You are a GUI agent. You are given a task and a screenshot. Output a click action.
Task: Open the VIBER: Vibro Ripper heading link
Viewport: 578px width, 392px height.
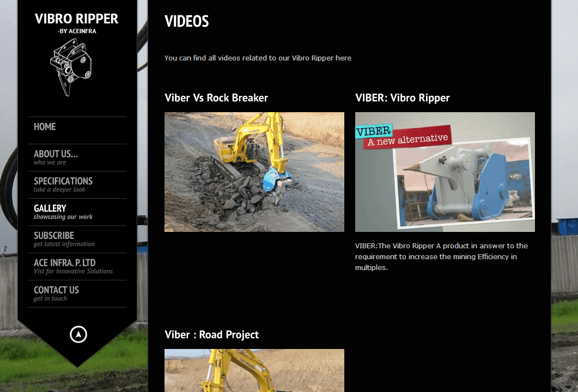coord(403,98)
